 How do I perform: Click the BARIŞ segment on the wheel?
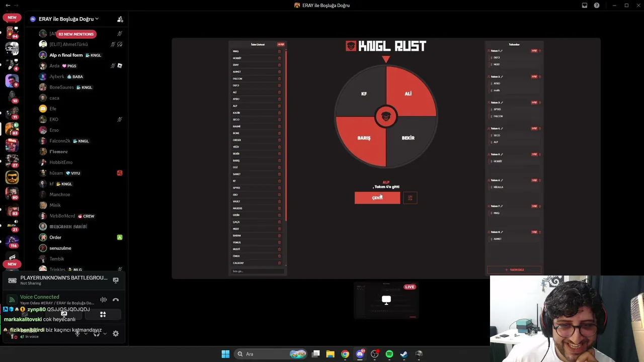(364, 138)
